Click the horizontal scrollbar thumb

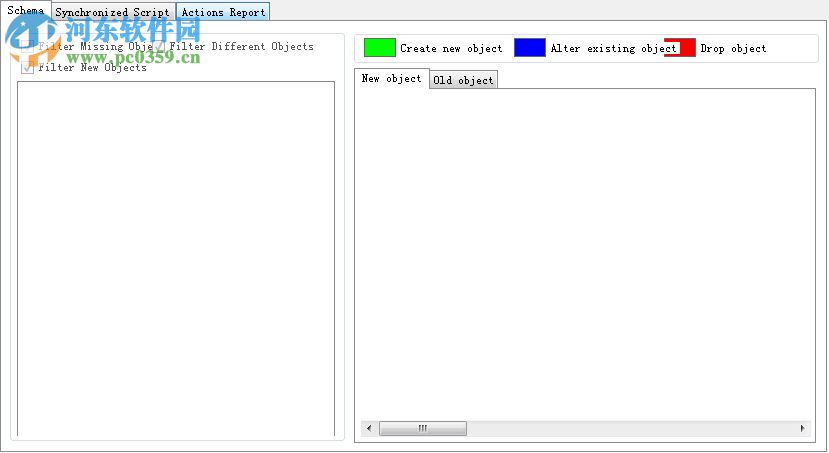pos(423,428)
